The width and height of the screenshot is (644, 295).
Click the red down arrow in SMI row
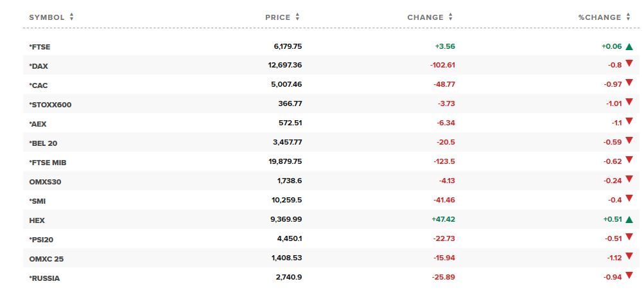click(x=629, y=199)
